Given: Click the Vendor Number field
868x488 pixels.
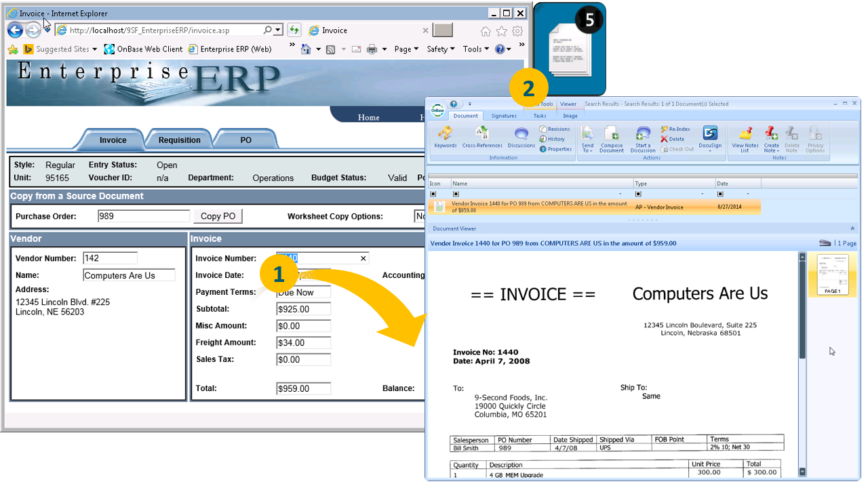Looking at the screenshot, I should tap(110, 258).
